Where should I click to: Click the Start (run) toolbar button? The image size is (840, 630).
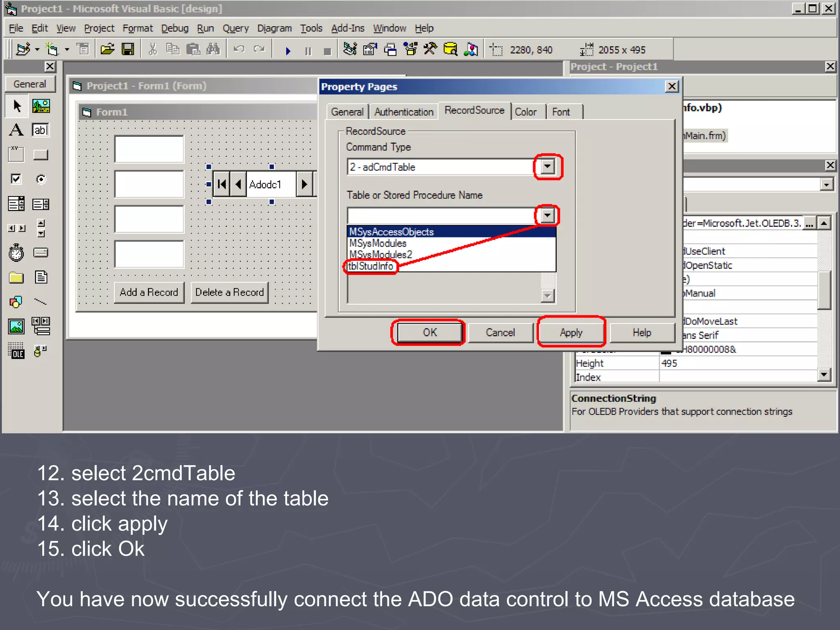coord(288,50)
